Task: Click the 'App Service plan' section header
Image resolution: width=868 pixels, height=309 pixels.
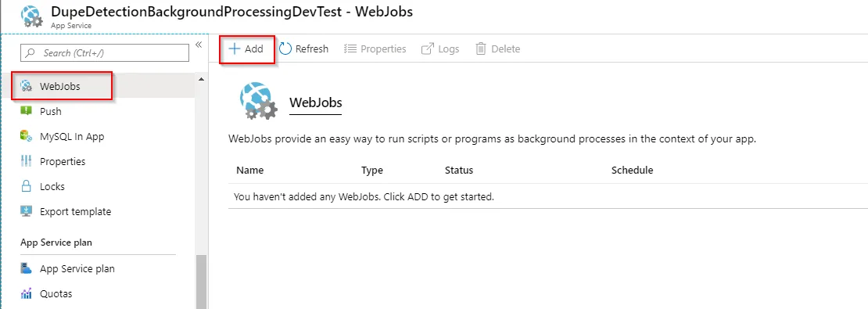Action: (56, 243)
